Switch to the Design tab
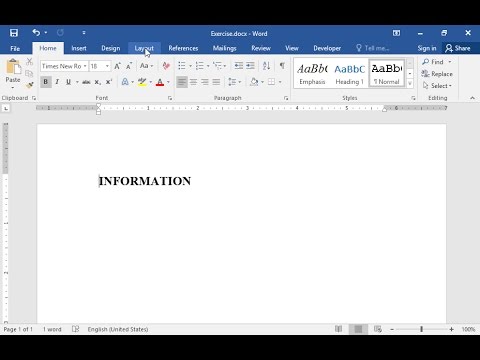480x360 pixels. click(x=111, y=48)
